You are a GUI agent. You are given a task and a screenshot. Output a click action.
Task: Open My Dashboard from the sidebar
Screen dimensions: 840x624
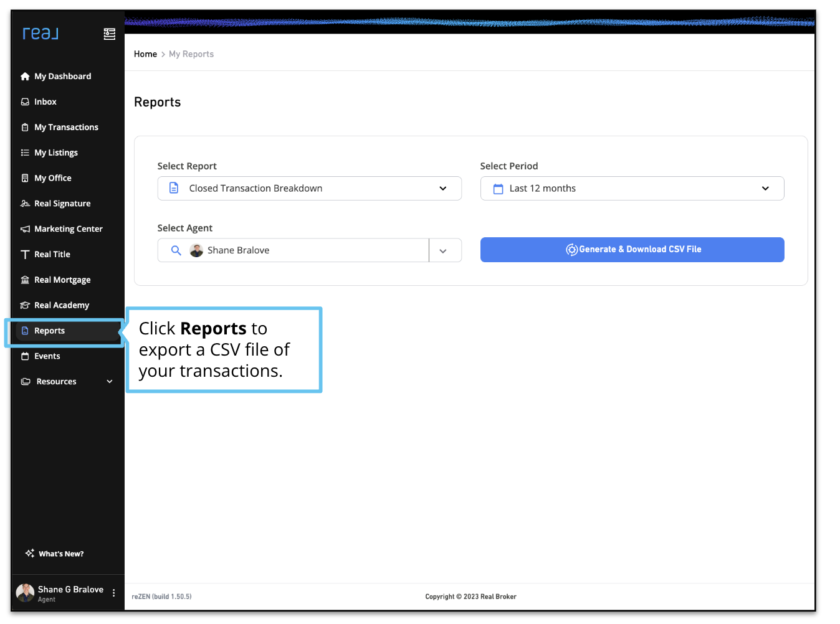tap(62, 77)
